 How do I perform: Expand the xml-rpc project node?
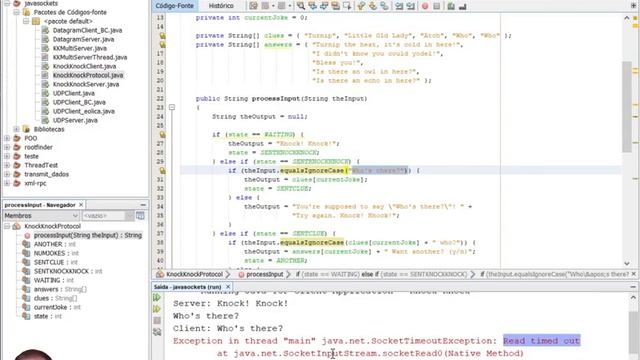7,183
